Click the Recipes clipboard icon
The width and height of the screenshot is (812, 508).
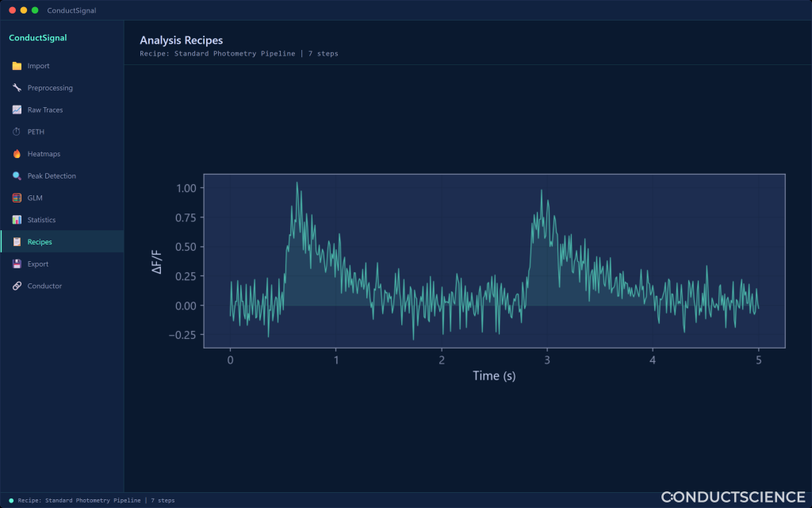click(17, 242)
